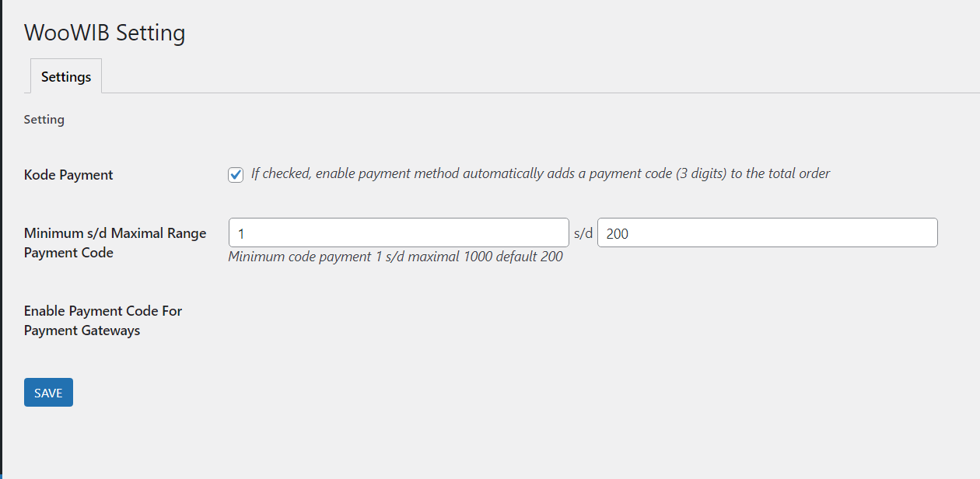The image size is (980, 479).
Task: Uncheck the Kode Payment checkbox
Action: [x=236, y=174]
